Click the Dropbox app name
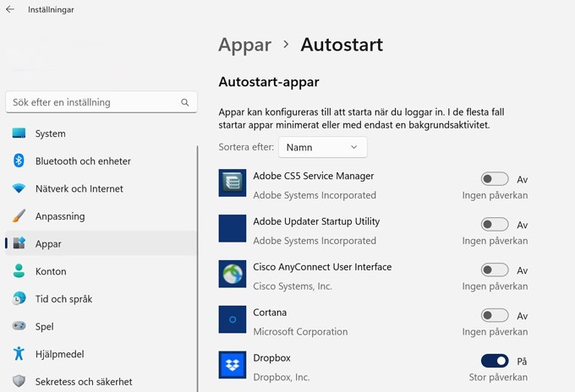The image size is (575, 392). point(271,358)
